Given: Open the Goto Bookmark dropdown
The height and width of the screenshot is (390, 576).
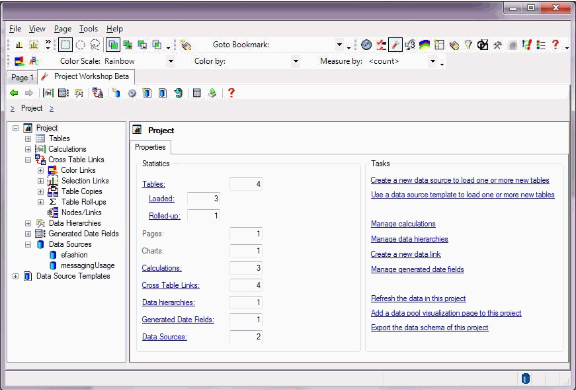Looking at the screenshot, I should coord(339,45).
